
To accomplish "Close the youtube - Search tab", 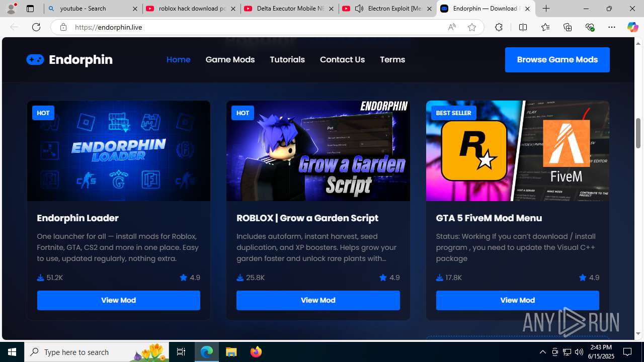I will coord(135,9).
